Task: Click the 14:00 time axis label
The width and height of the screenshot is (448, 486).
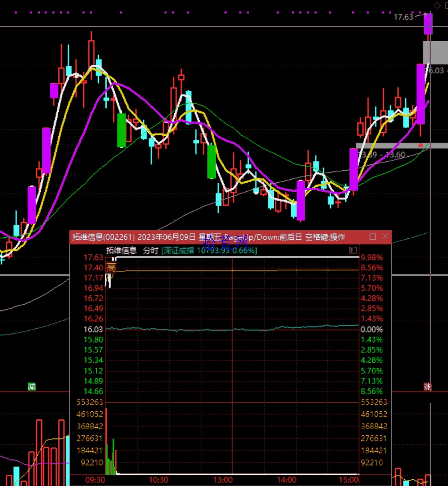Action: [286, 480]
